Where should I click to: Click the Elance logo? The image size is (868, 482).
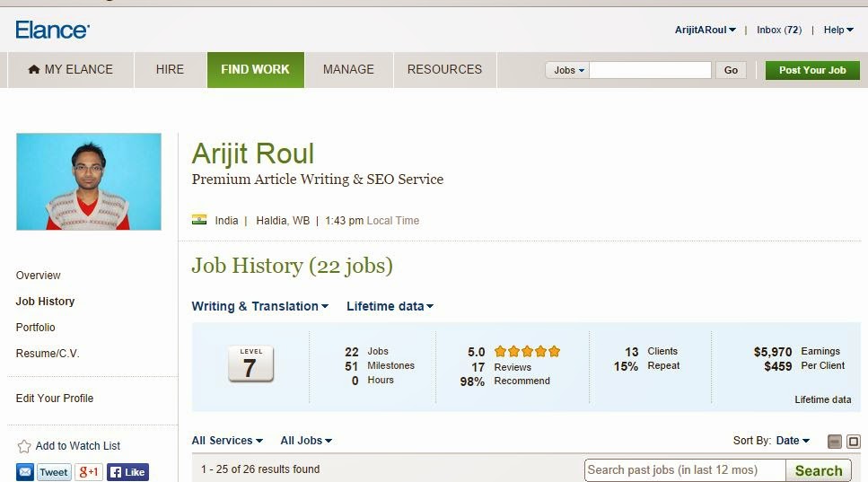pos(52,30)
